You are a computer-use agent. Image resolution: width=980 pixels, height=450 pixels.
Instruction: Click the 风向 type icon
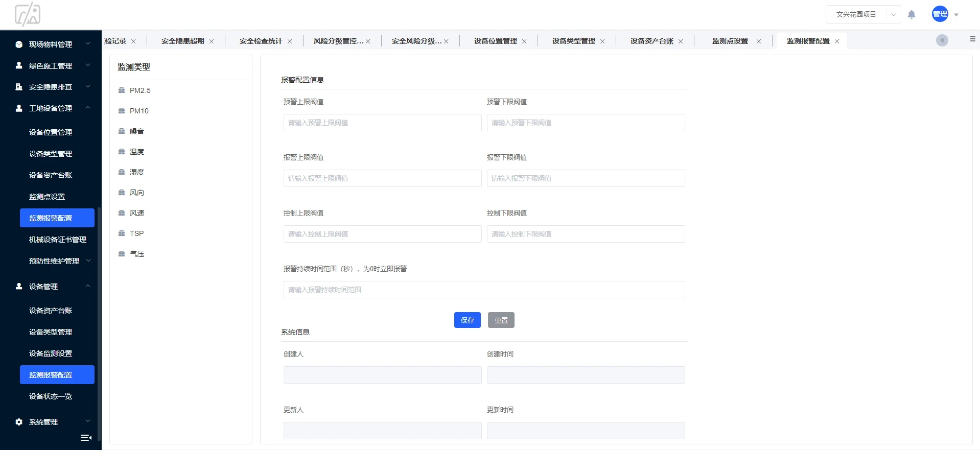click(122, 193)
